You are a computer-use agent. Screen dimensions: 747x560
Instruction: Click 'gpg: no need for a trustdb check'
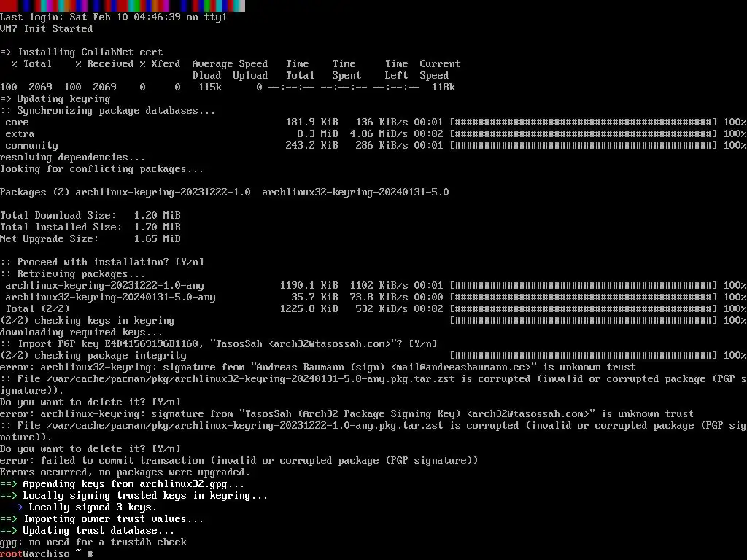[93, 542]
